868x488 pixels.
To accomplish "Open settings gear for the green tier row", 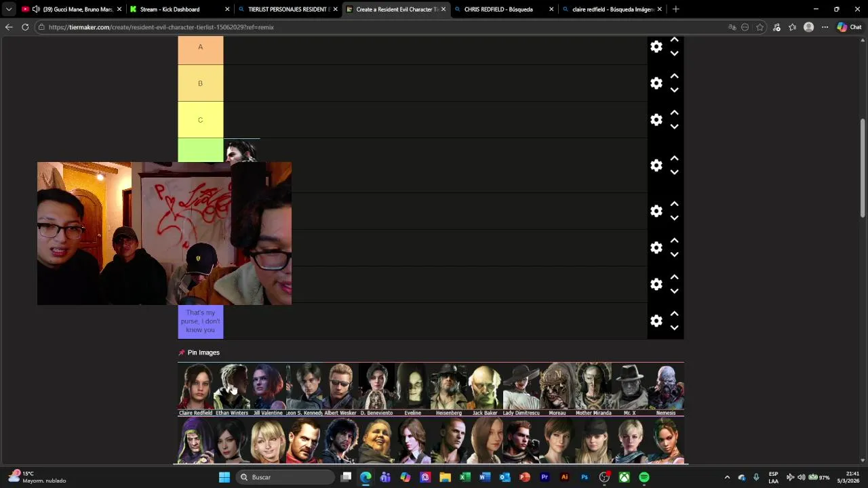I will point(656,165).
